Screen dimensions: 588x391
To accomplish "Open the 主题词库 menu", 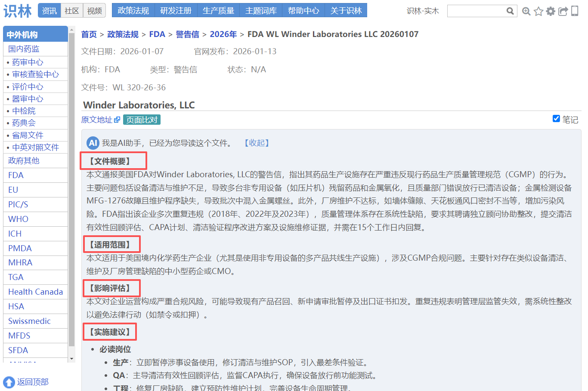I will [x=261, y=11].
